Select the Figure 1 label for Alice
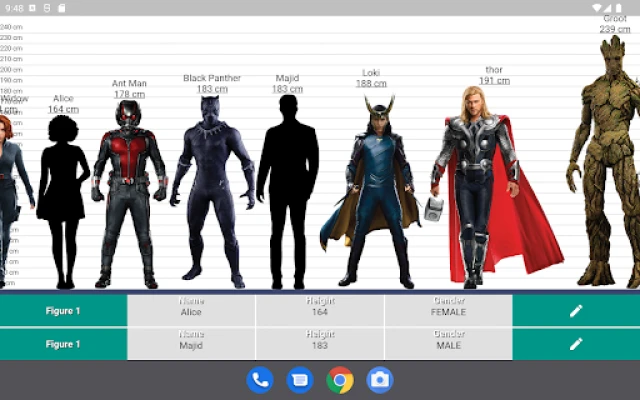This screenshot has width=640, height=400. tap(63, 311)
